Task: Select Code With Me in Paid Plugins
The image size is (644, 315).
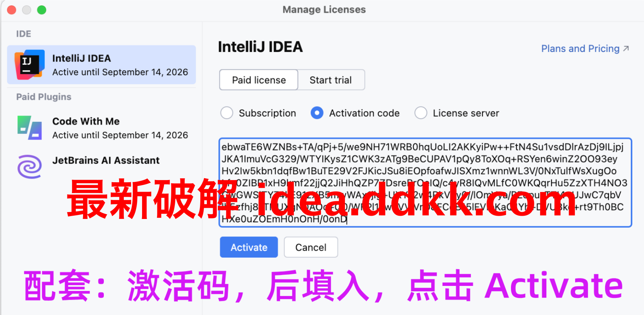Action: point(102,128)
